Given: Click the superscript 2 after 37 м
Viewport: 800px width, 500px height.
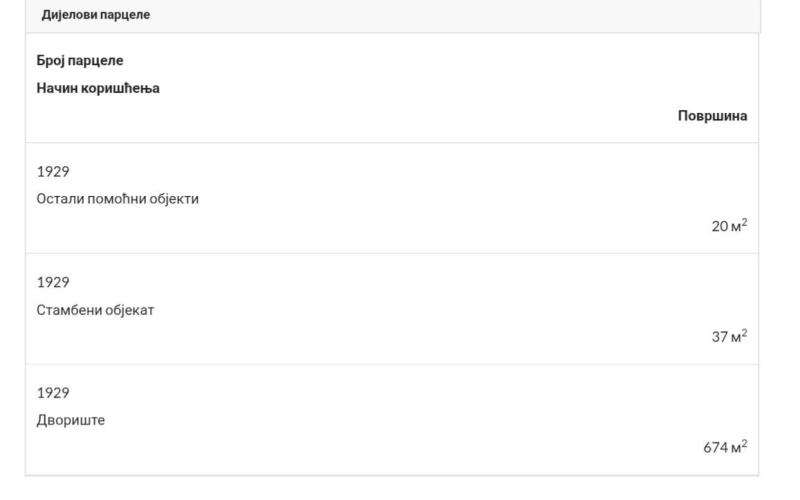Looking at the screenshot, I should pyautogui.click(x=744, y=332).
